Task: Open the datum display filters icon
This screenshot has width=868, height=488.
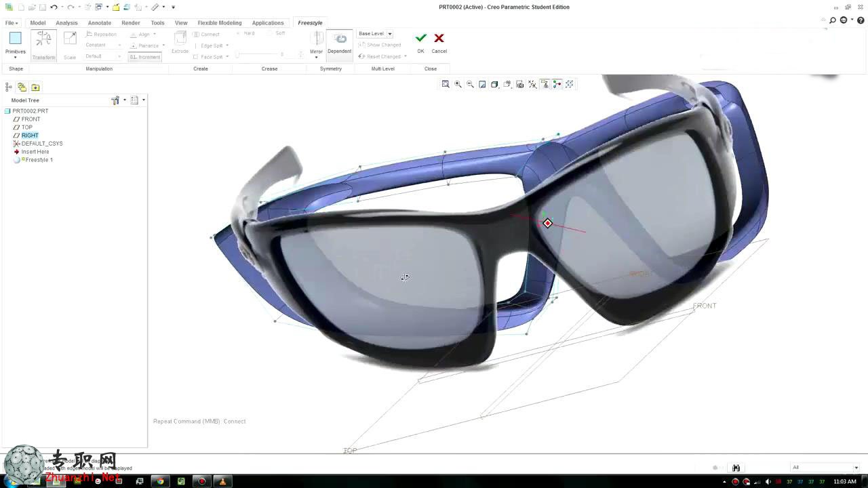Action: click(532, 84)
